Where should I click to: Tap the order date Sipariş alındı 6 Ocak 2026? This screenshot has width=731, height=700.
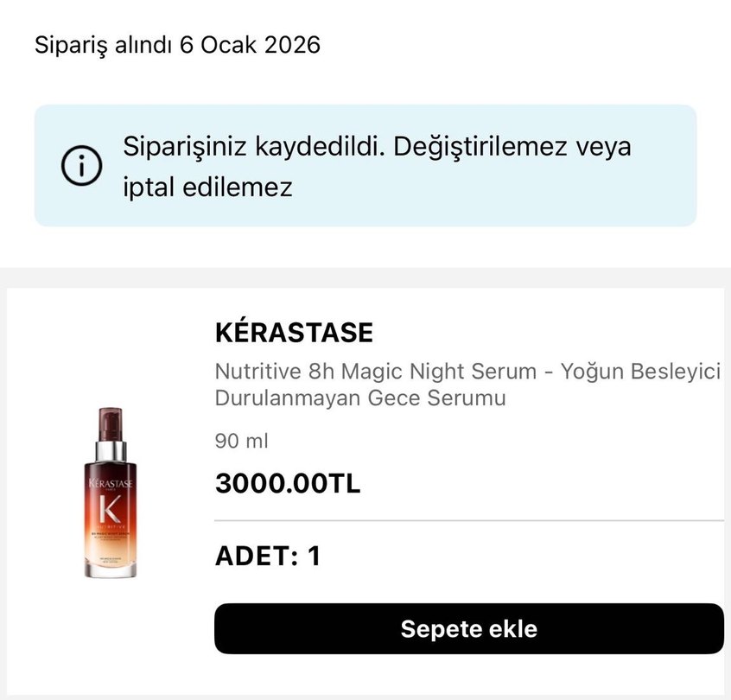pos(177,45)
